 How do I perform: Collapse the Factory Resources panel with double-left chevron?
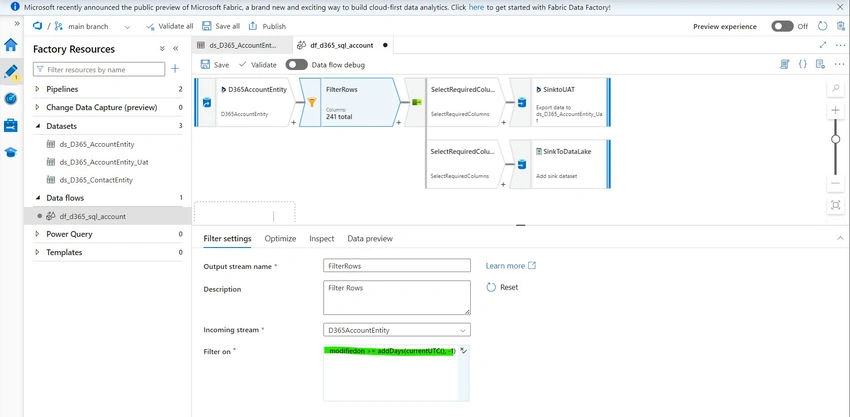click(x=176, y=49)
